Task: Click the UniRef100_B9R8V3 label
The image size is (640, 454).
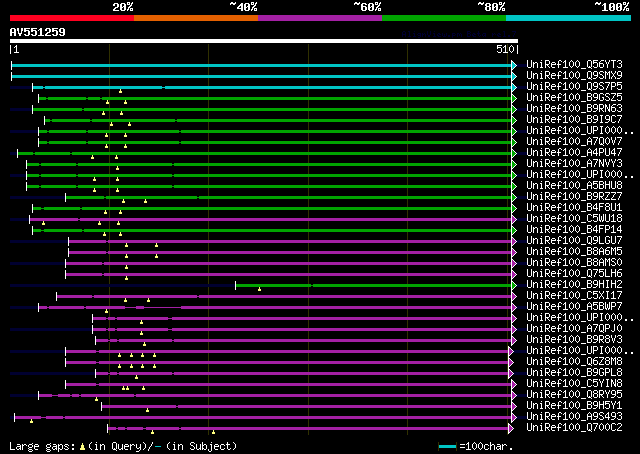Action: pos(574,340)
